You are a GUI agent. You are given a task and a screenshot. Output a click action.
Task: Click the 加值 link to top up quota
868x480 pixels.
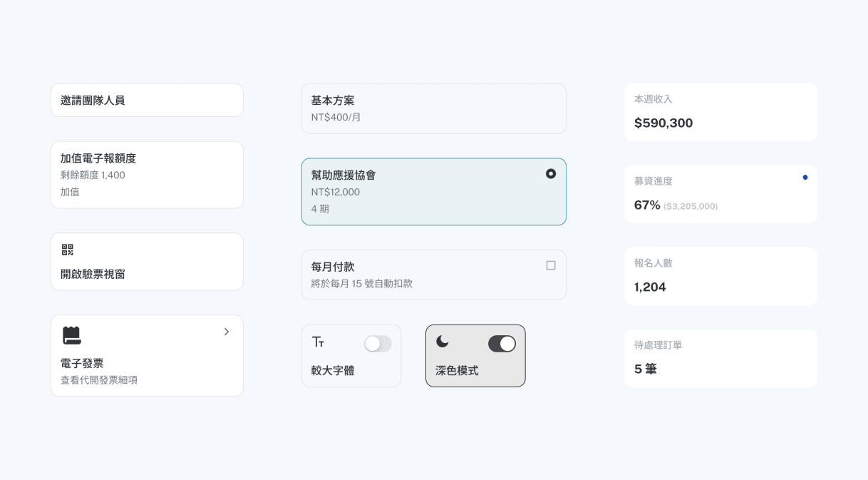[x=70, y=192]
